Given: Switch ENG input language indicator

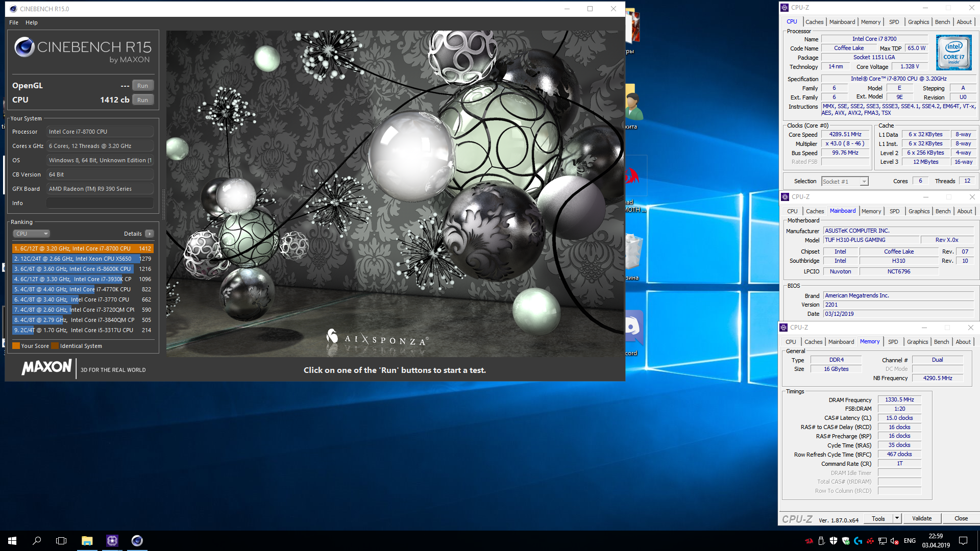Looking at the screenshot, I should coord(910,541).
